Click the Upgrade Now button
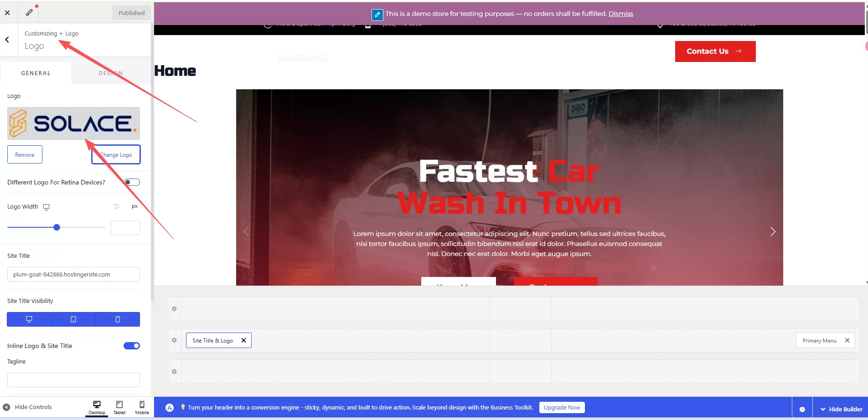Viewport: 868px width, 420px height. 562,407
